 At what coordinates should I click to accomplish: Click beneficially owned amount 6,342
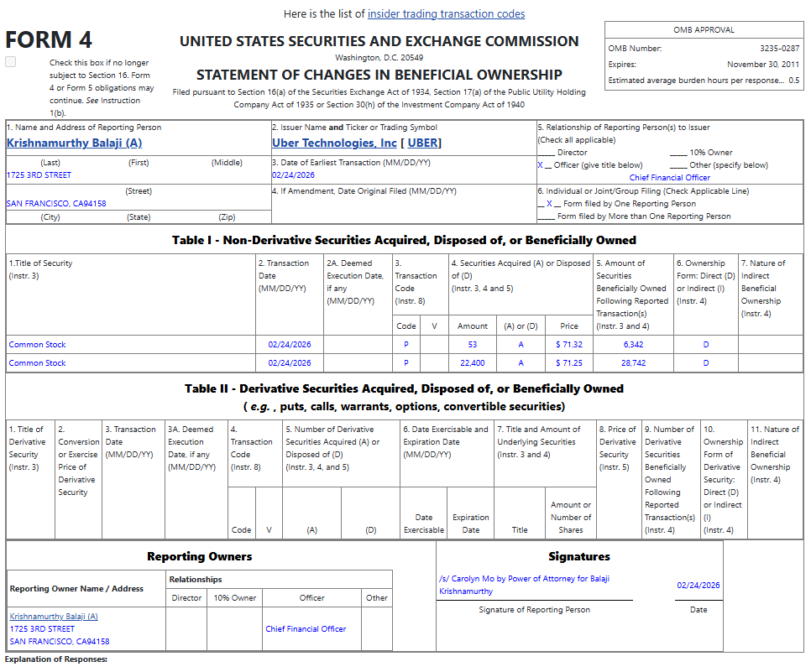coord(633,344)
